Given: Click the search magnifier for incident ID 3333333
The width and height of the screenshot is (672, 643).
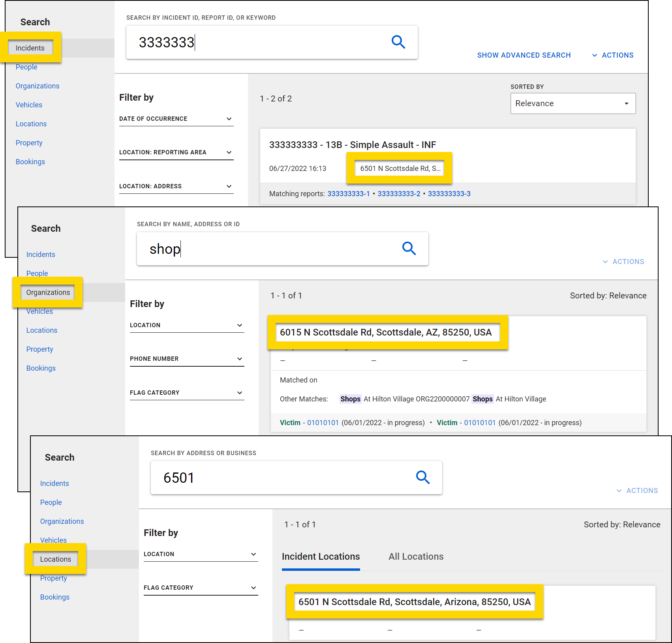Looking at the screenshot, I should click(x=398, y=42).
